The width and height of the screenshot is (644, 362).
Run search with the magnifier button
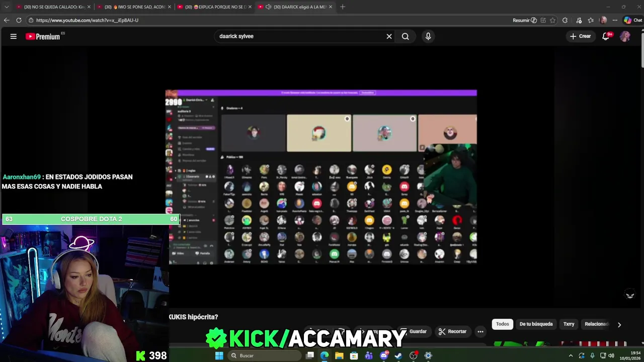click(x=406, y=36)
